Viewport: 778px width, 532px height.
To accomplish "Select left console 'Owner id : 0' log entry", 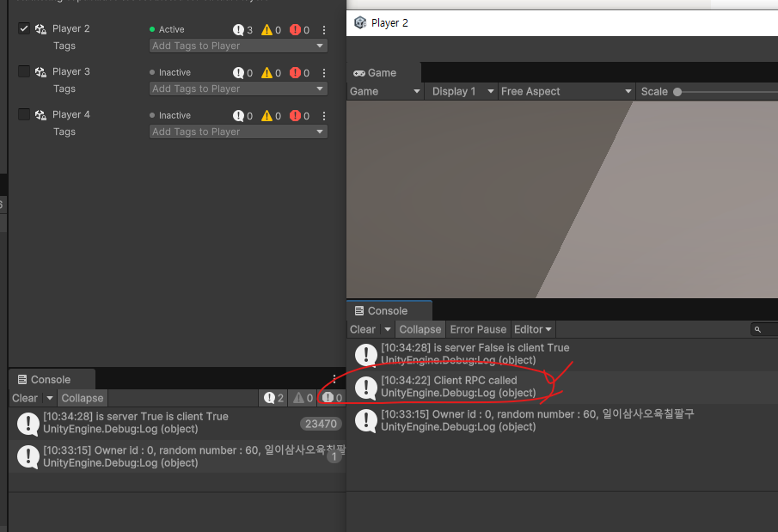I will click(177, 457).
